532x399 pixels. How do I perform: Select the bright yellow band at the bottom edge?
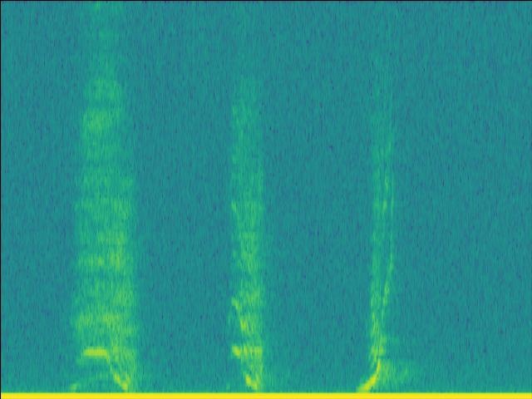[266, 395]
